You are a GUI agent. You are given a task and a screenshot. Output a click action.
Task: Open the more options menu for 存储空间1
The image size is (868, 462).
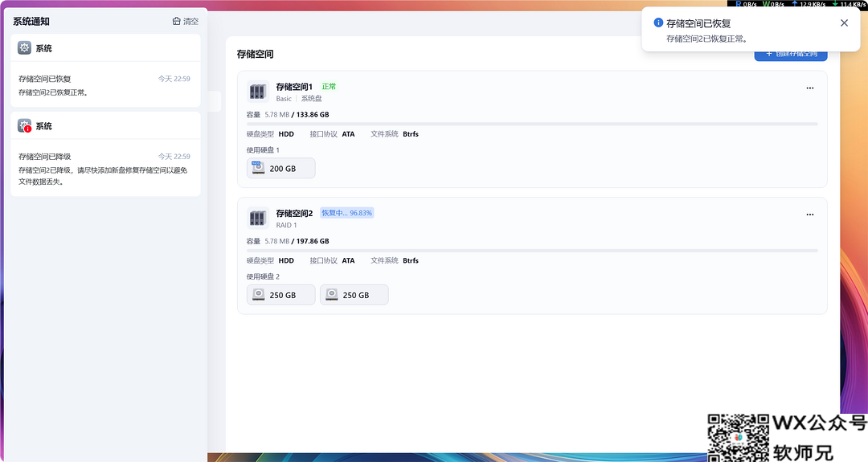(810, 88)
